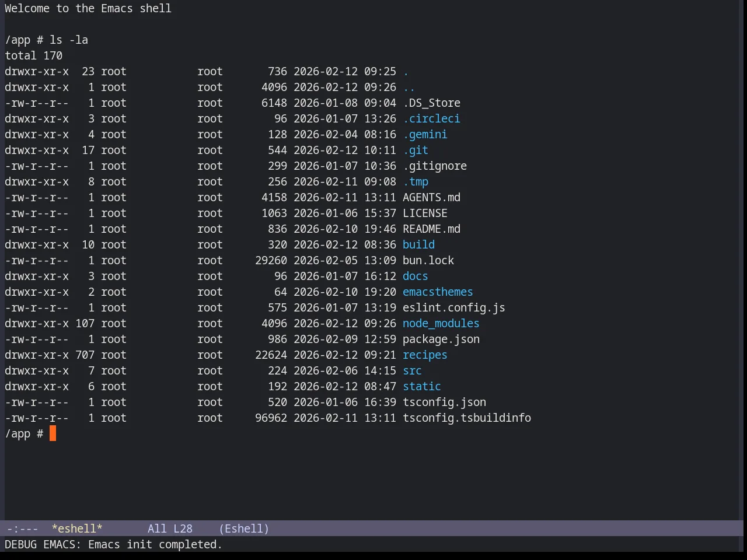
Task: Select the .gitignore file name
Action: [x=435, y=166]
